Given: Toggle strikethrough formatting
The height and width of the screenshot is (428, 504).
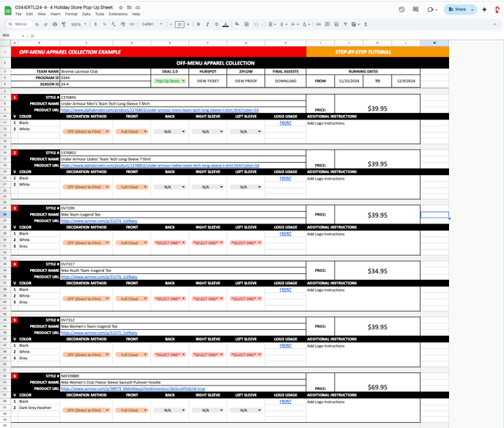Looking at the screenshot, I should coord(216,24).
